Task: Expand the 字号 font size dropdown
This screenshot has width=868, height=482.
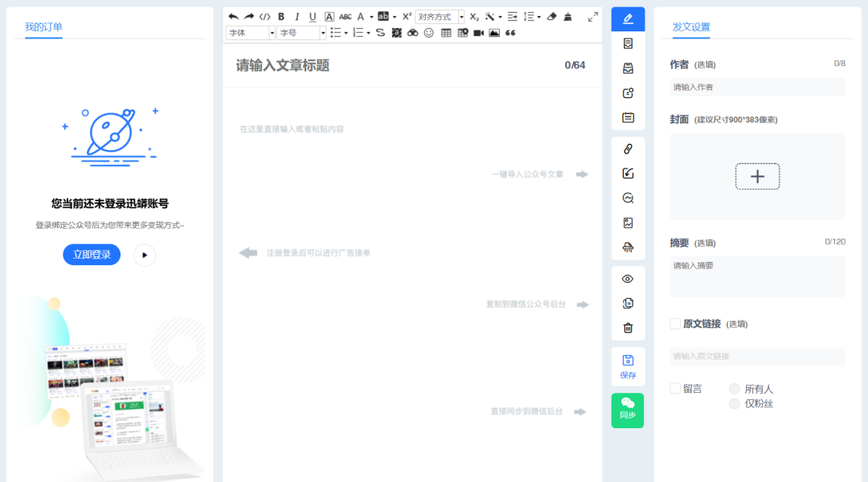Action: click(301, 33)
